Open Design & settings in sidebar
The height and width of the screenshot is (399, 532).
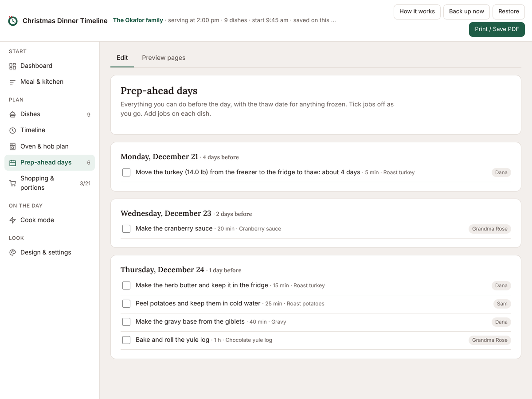50,253
